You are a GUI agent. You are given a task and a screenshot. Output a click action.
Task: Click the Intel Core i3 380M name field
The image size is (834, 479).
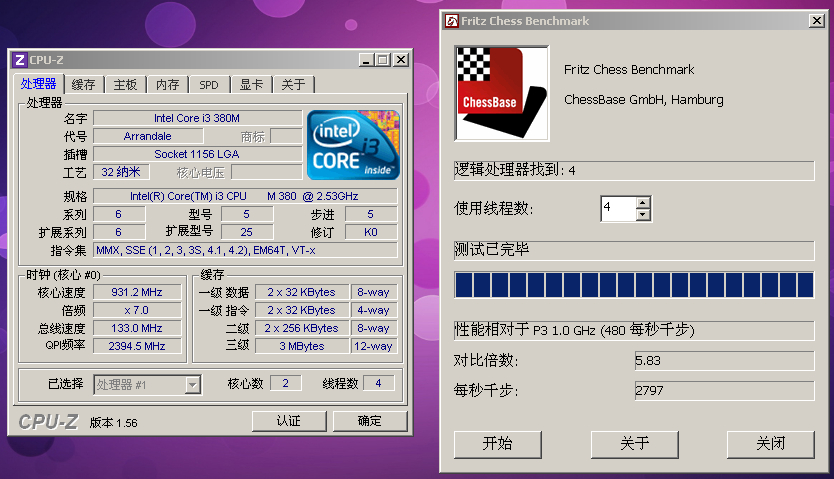pyautogui.click(x=197, y=118)
